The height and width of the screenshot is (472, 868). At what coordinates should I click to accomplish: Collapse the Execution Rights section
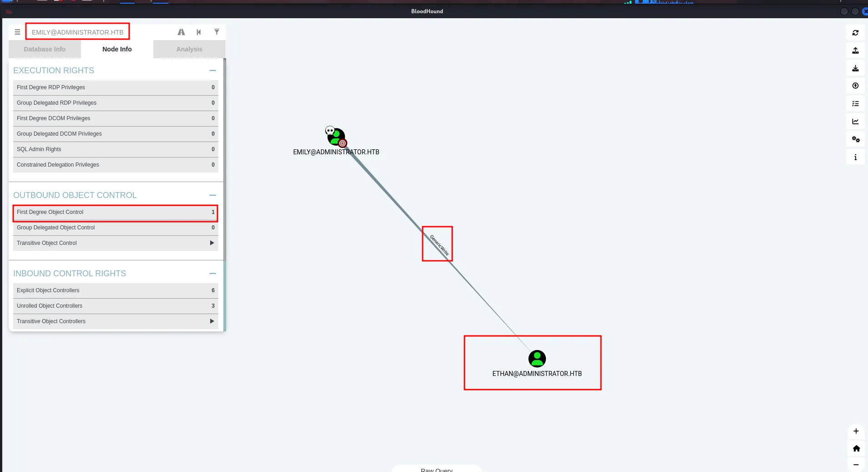tap(212, 71)
